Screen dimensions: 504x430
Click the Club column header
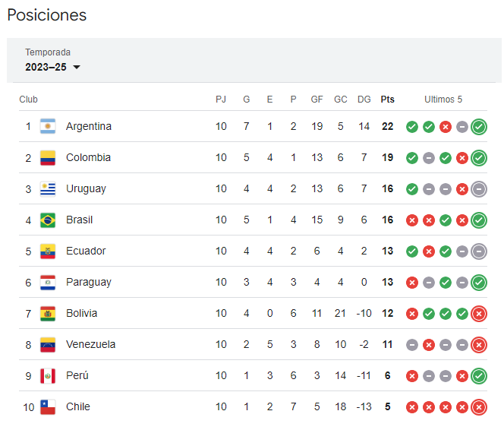click(x=29, y=100)
